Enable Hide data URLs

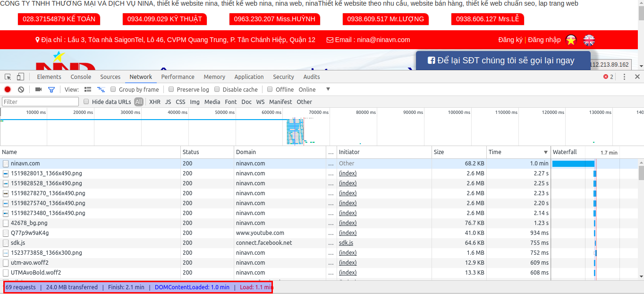(x=86, y=102)
